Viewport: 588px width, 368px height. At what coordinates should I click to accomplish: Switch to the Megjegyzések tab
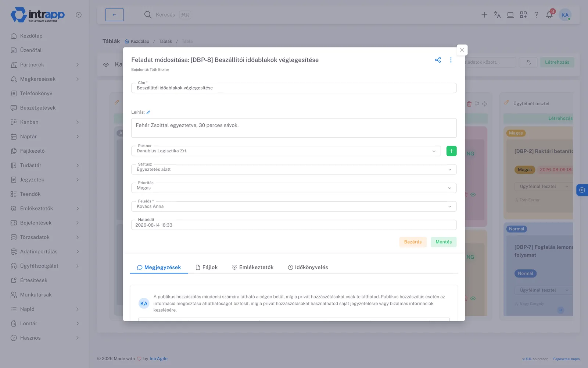[159, 267]
